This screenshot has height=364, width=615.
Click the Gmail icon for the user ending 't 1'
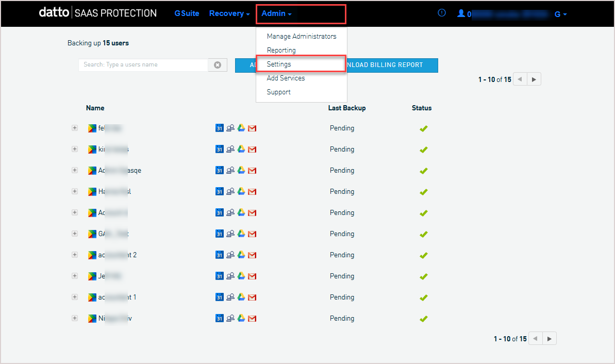252,297
